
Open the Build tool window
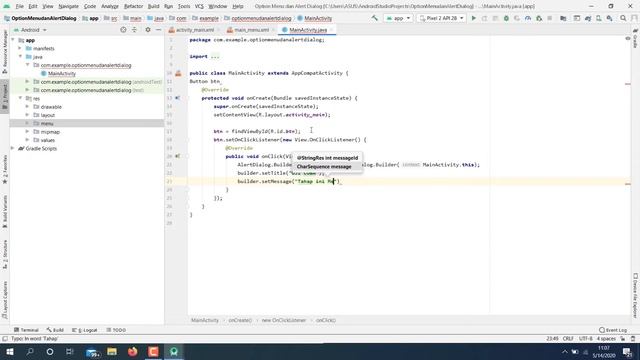(55, 330)
